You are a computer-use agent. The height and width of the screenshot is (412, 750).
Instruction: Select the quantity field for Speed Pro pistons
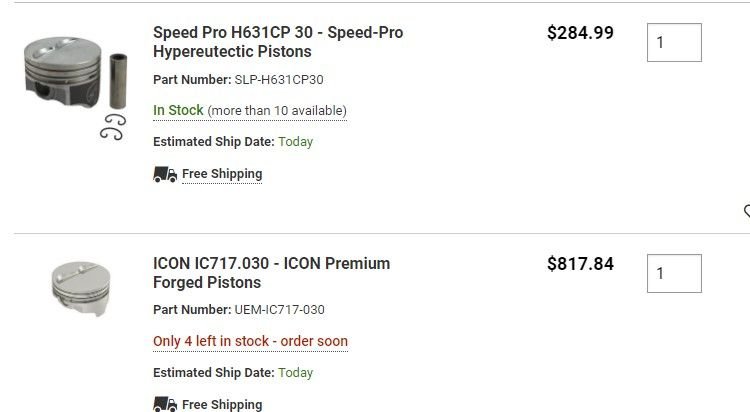pyautogui.click(x=674, y=43)
